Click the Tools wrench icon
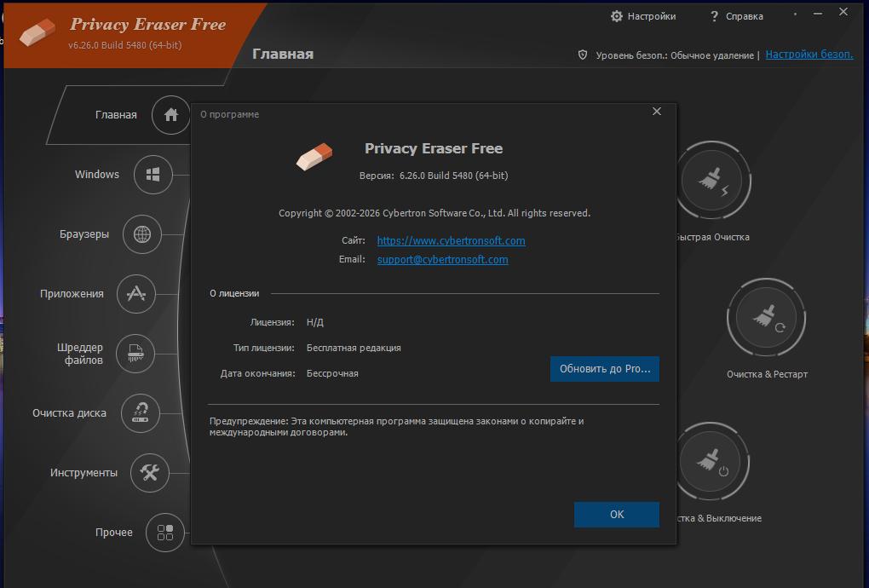The image size is (869, 588). click(x=150, y=473)
